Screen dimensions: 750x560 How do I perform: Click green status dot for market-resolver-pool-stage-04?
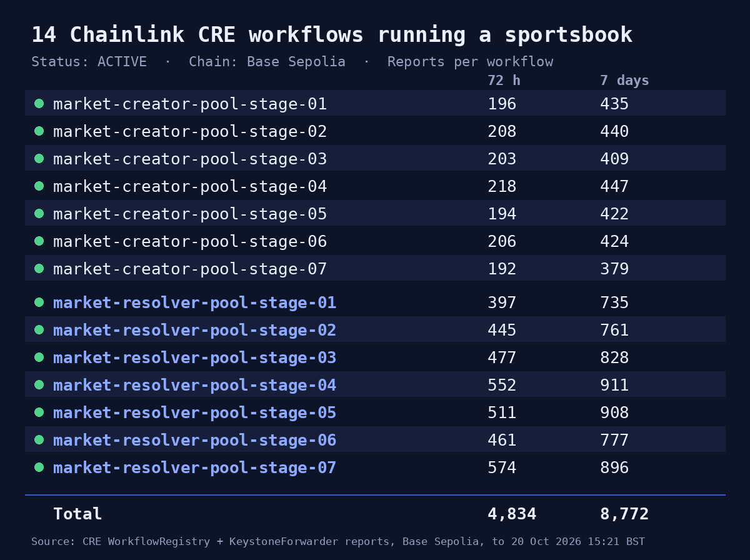tap(39, 384)
